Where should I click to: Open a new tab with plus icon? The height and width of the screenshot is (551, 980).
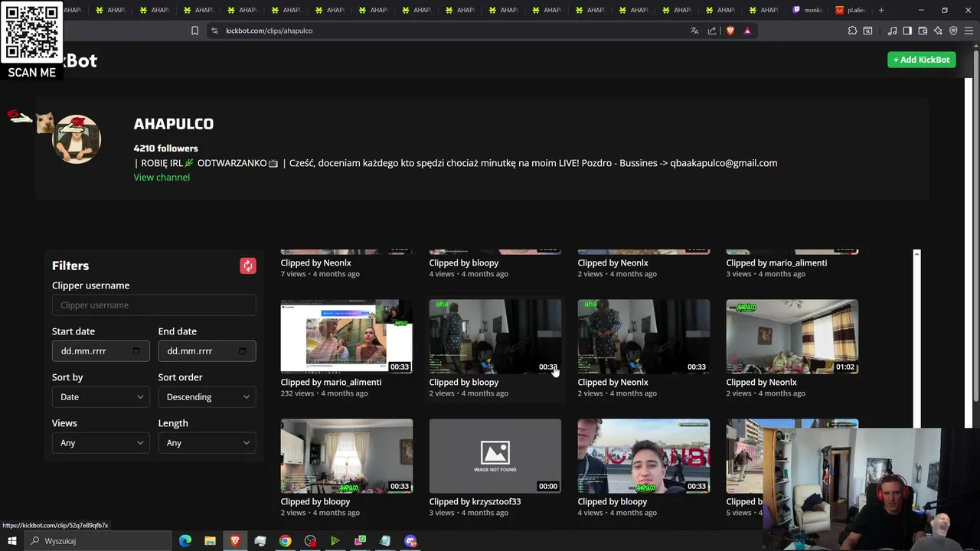(x=881, y=10)
